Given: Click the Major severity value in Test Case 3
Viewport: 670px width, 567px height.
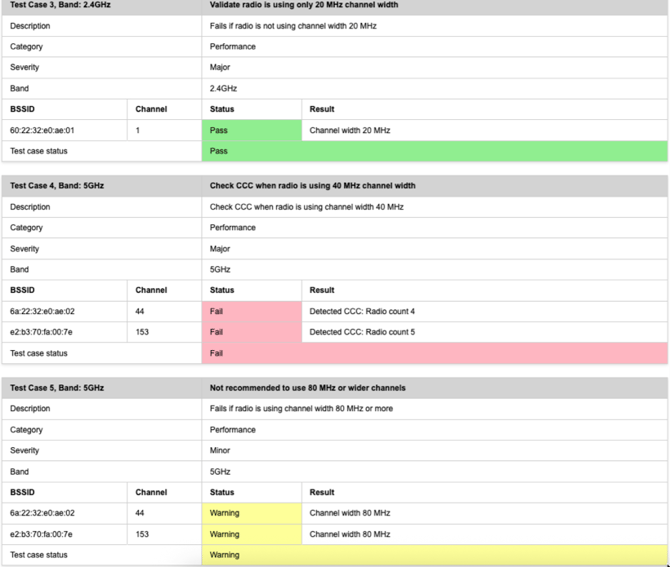Looking at the screenshot, I should [220, 68].
